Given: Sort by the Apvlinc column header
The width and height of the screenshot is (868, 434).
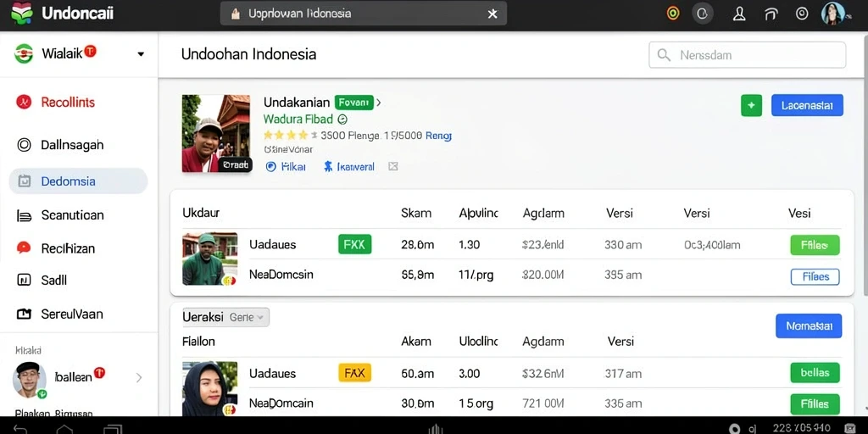Looking at the screenshot, I should click(479, 213).
